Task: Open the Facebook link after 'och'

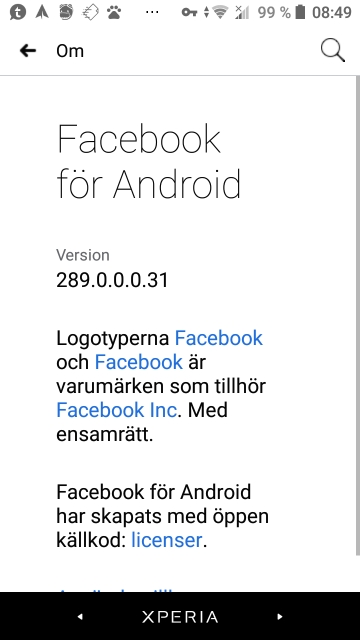Action: point(138,362)
